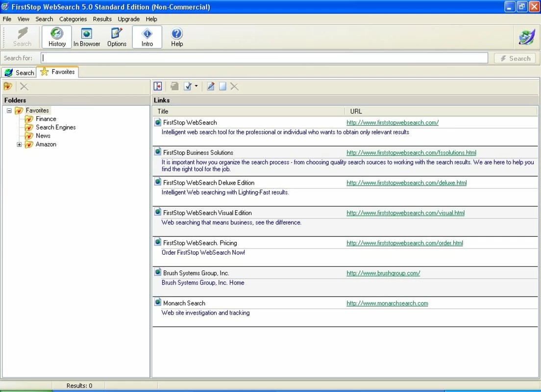Open the firststopwebsearch.com/order.html link

pos(405,243)
